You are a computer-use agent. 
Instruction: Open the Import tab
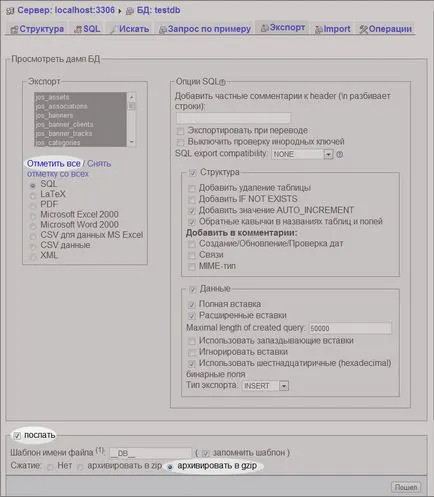click(x=333, y=29)
